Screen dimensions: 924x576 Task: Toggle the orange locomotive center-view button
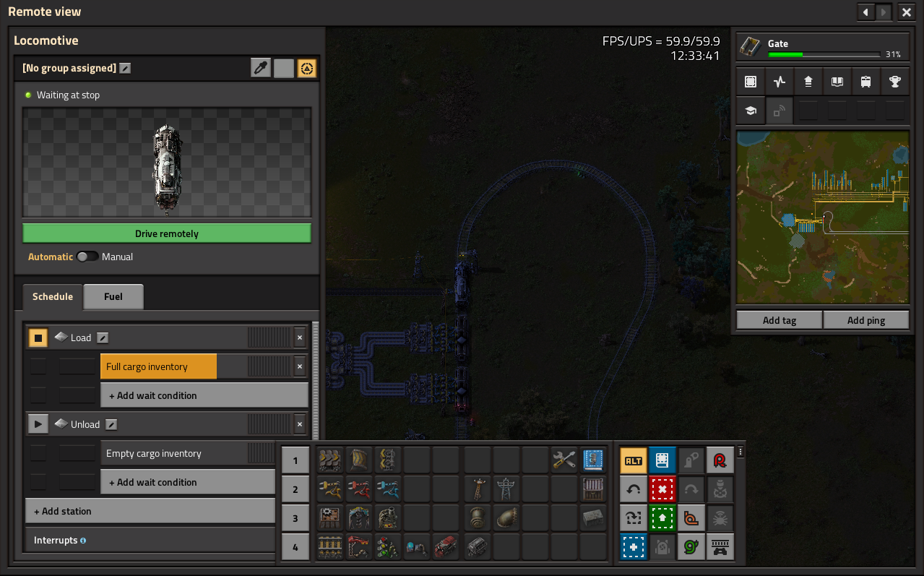[x=307, y=68]
